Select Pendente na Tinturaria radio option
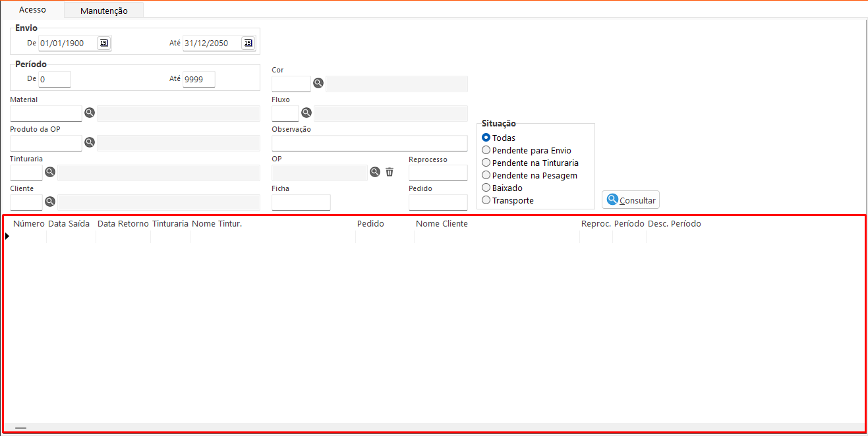The height and width of the screenshot is (436, 868). click(486, 163)
